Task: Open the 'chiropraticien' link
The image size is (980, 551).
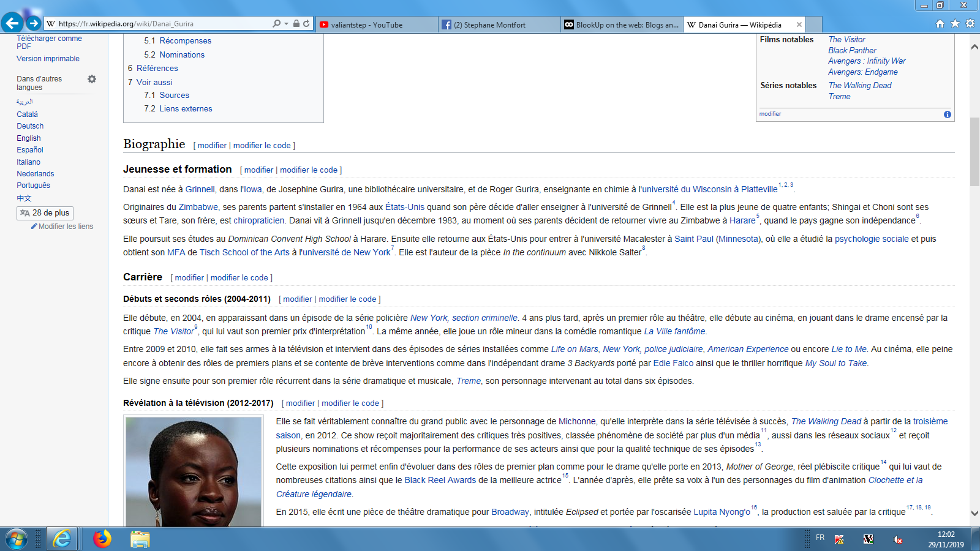Action: 259,221
